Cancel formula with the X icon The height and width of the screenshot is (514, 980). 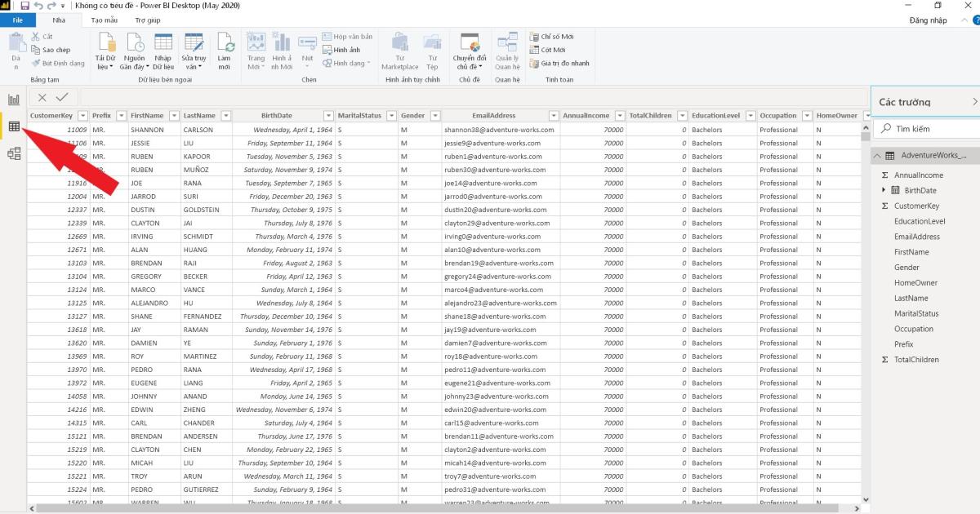pos(42,97)
